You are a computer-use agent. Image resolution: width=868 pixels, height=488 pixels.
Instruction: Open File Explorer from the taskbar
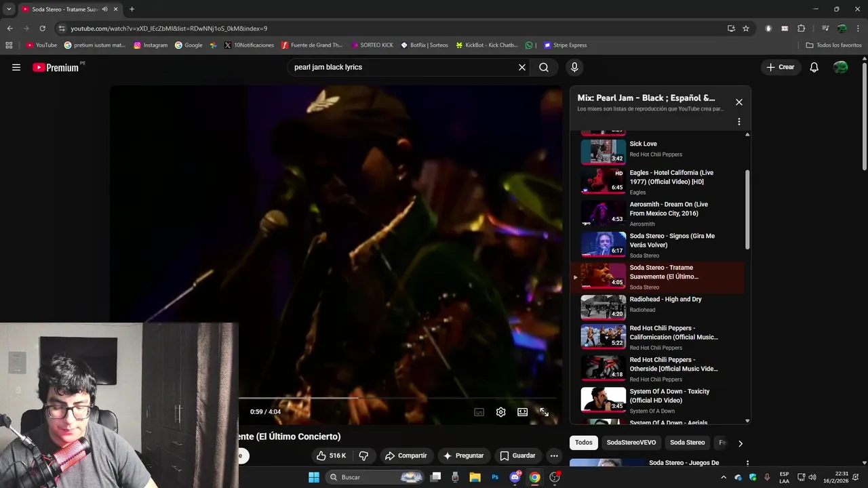click(x=475, y=477)
